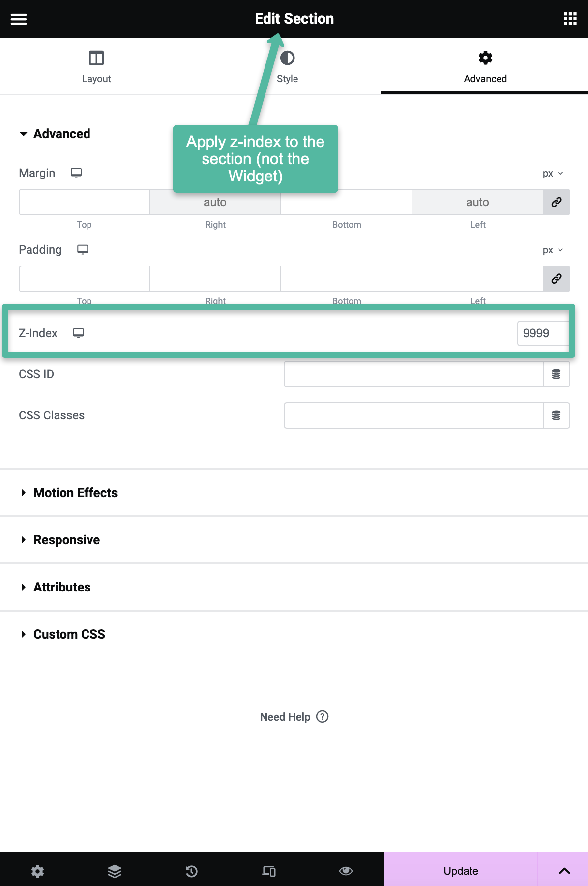Toggle linked Margin values

(556, 202)
